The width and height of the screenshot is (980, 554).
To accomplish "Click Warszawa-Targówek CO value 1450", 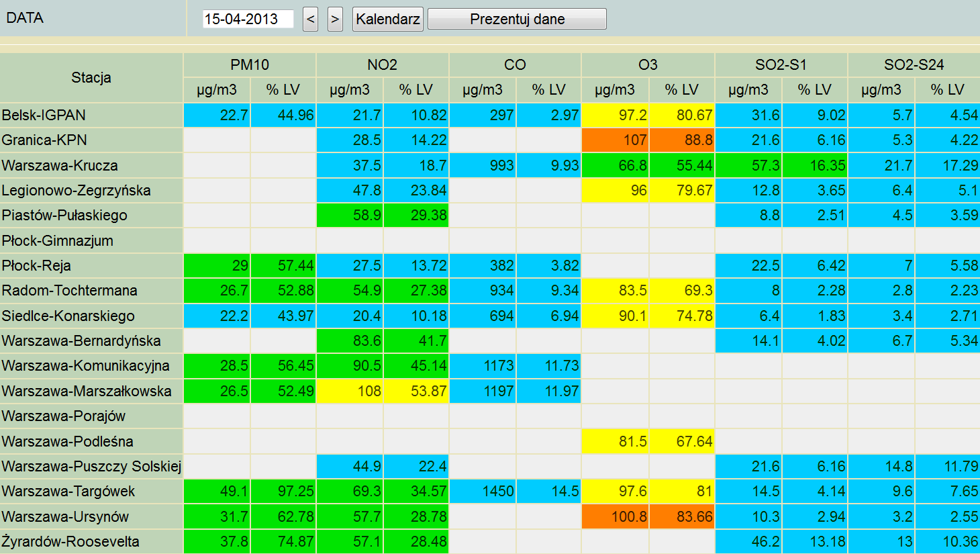I will point(483,491).
